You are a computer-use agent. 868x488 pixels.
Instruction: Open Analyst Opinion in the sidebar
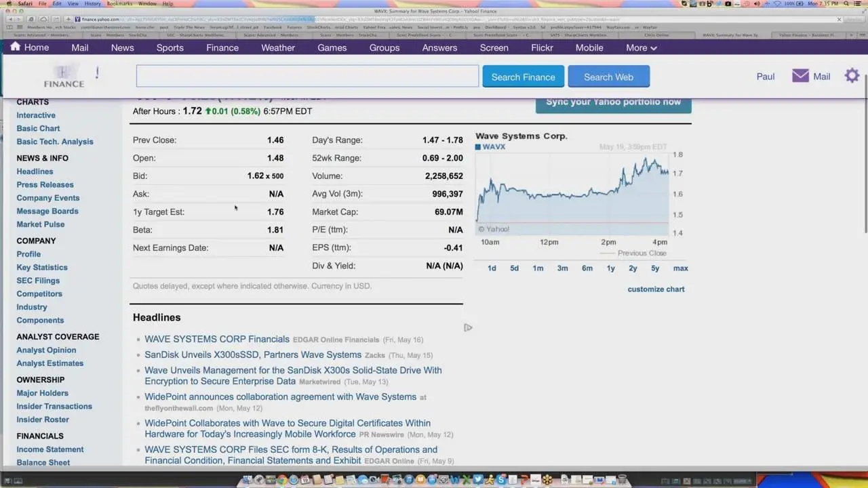(x=46, y=350)
